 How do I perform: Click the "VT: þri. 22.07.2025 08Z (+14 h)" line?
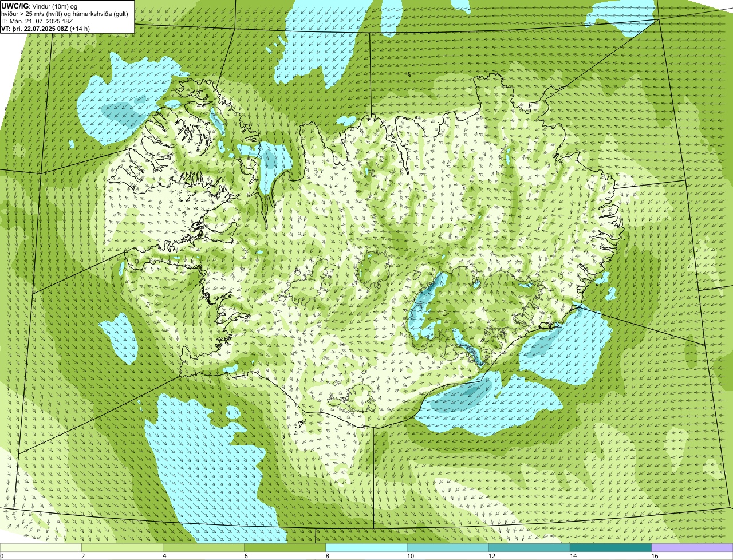point(46,29)
